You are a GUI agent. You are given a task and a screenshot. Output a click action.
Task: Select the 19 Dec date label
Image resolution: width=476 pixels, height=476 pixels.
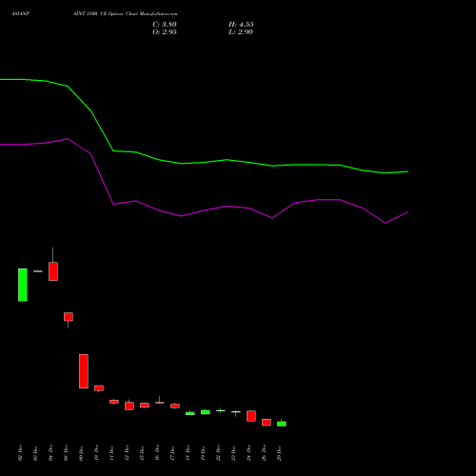(x=204, y=453)
